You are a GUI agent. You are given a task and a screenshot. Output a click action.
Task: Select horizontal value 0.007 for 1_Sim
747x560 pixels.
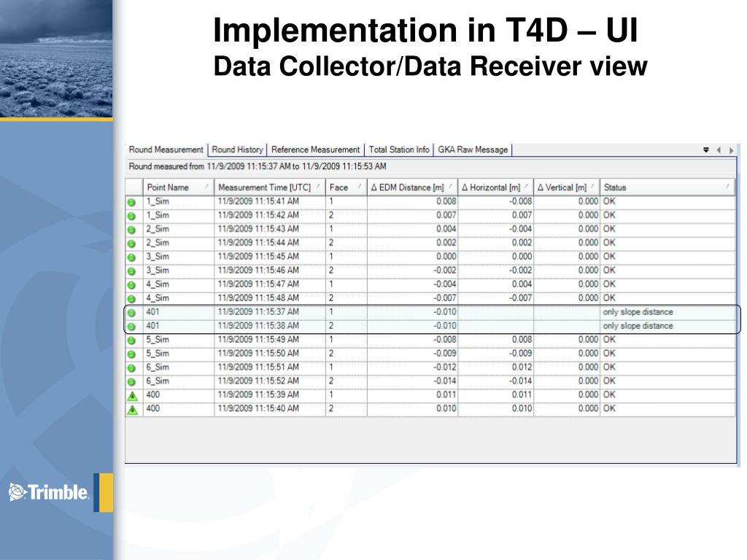pos(522,215)
